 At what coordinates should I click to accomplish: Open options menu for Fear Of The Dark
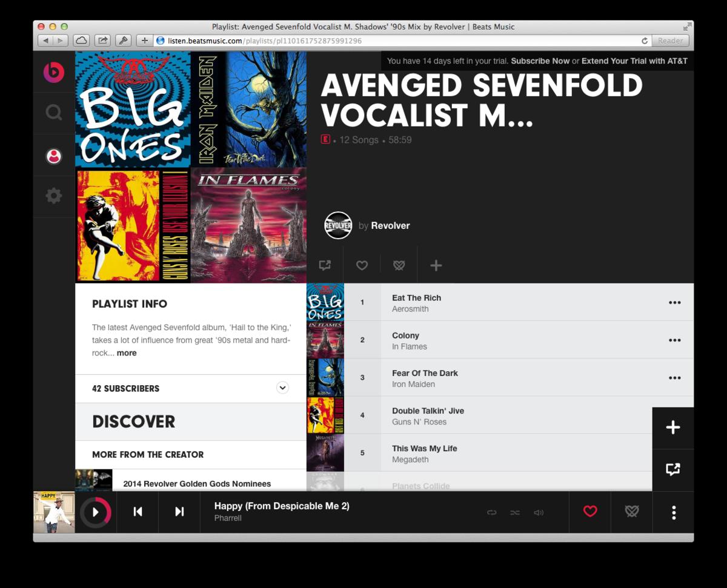click(675, 378)
